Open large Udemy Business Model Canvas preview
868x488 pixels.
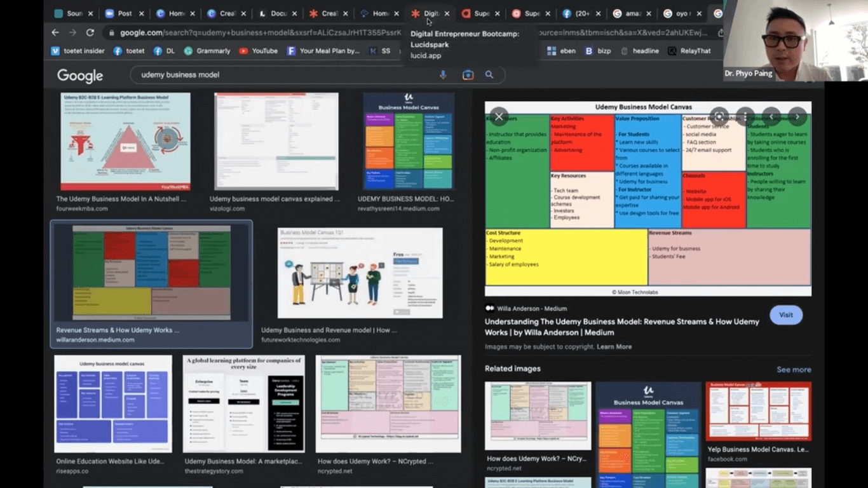(x=648, y=199)
